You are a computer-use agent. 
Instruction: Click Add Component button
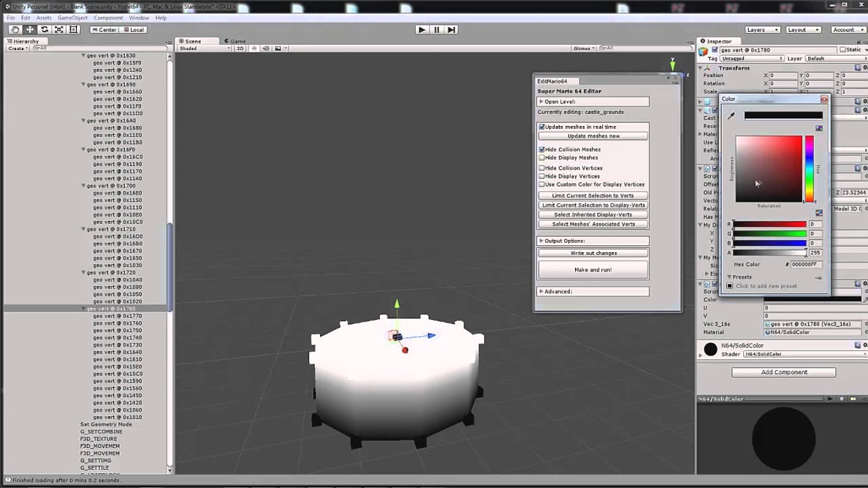click(x=784, y=372)
